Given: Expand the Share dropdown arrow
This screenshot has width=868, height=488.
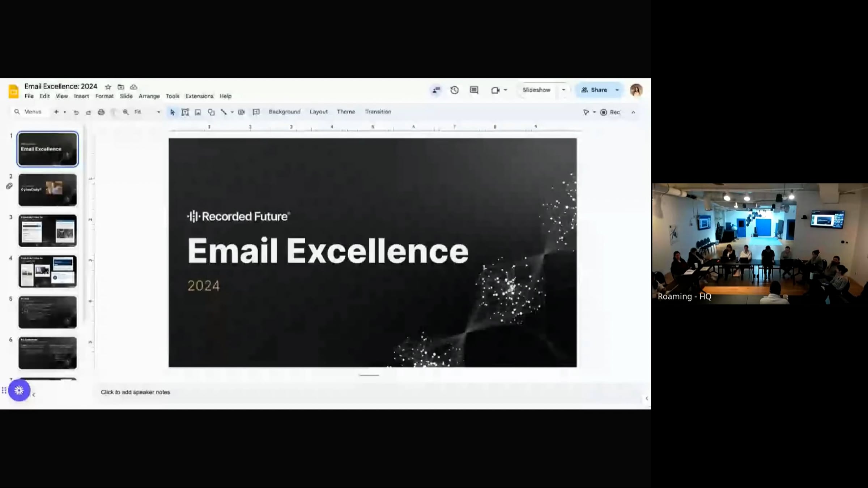Looking at the screenshot, I should point(617,90).
